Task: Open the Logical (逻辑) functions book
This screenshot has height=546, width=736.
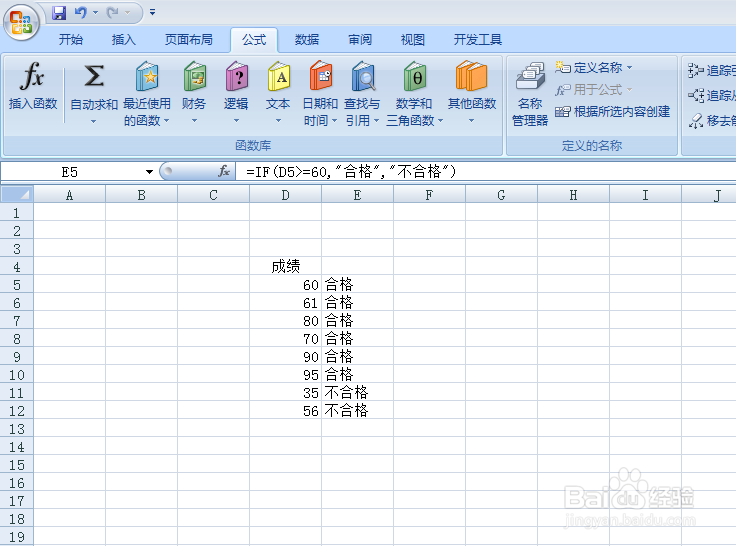Action: point(236,93)
